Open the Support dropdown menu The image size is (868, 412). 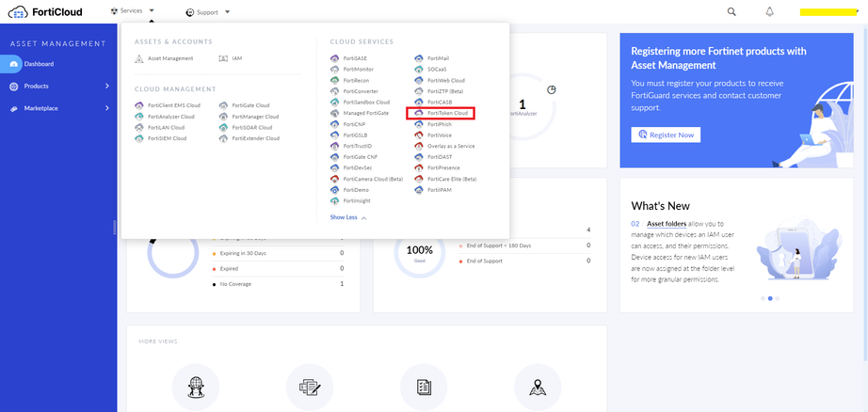pyautogui.click(x=208, y=12)
